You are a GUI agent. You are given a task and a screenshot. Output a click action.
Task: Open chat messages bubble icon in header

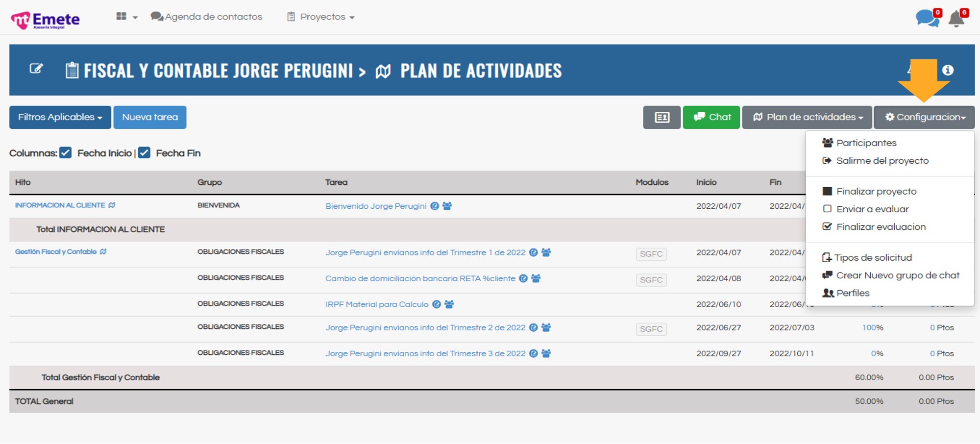pos(926,19)
